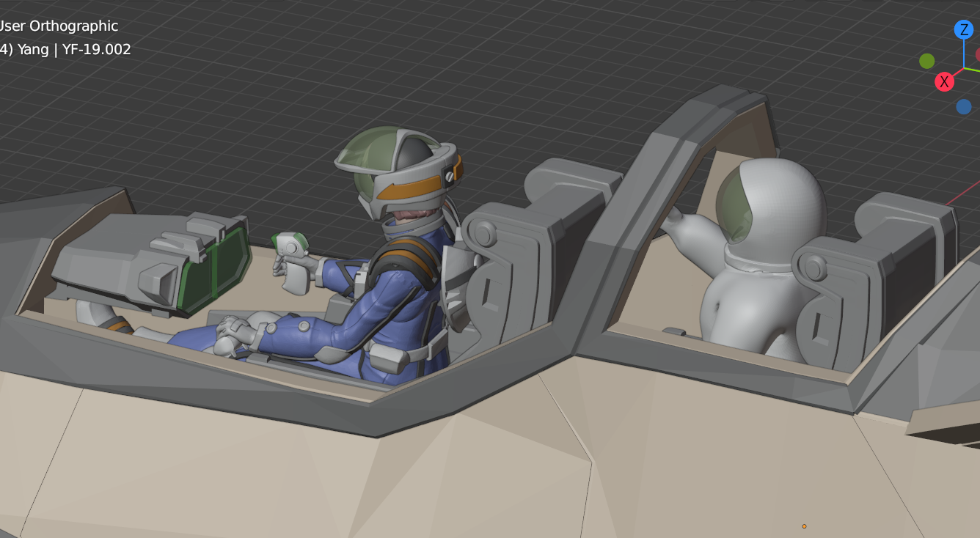
Task: Click the "Yang | YF-19.002" object label
Action: (x=74, y=50)
